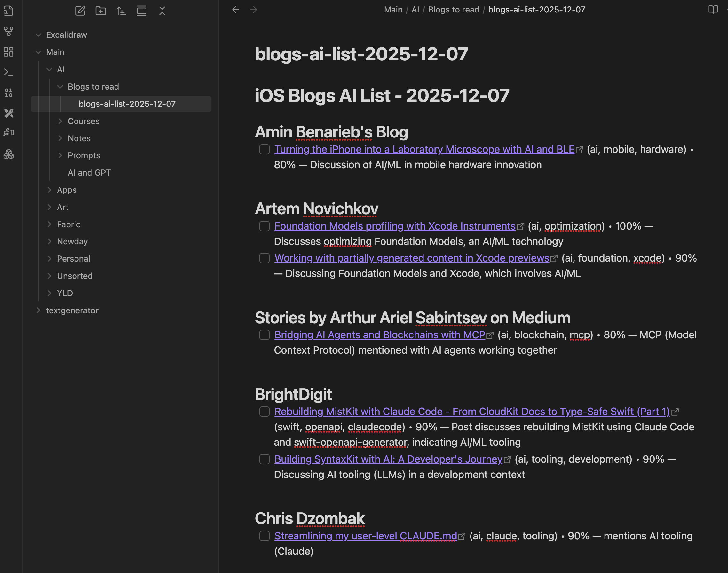Screen dimensions: 728x573
Task: Click the New note icon
Action: pyautogui.click(x=80, y=11)
